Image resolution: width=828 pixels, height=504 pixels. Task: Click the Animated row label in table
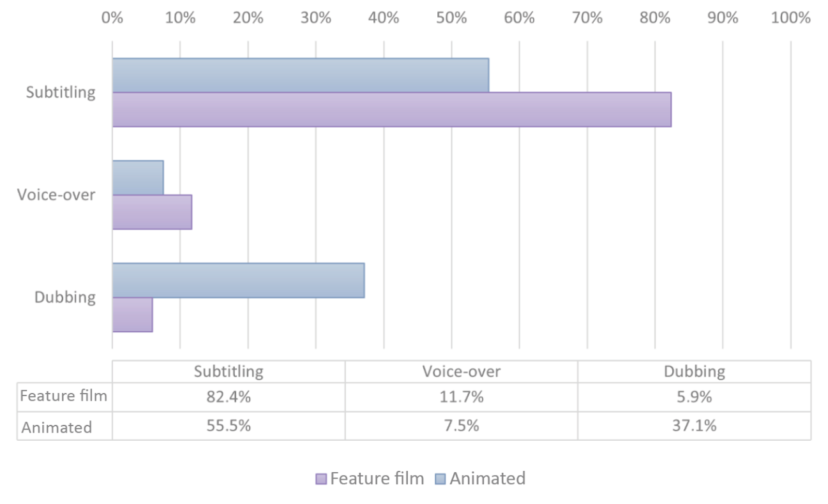coord(57,427)
